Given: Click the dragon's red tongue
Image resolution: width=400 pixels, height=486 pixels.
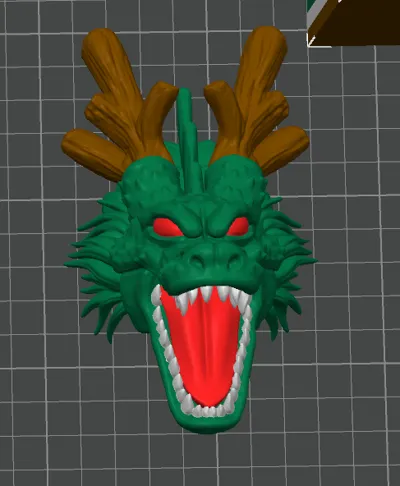Looking at the screenshot, I should tap(205, 348).
